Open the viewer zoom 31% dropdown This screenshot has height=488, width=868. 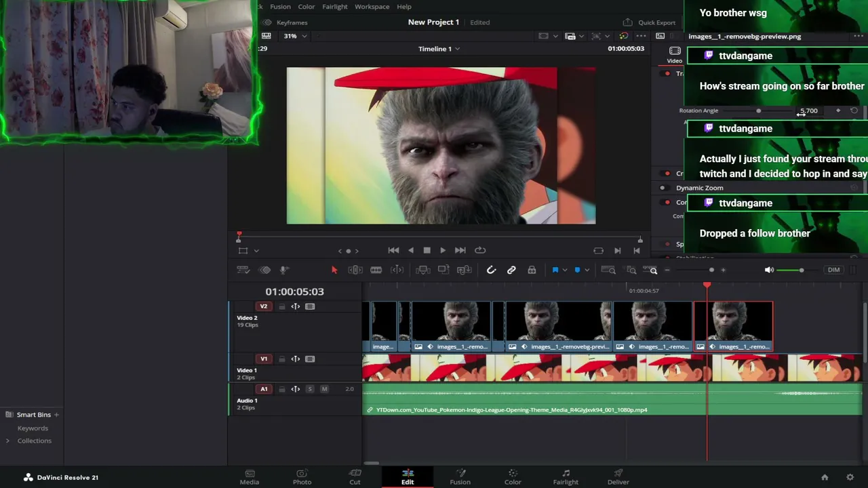click(294, 36)
